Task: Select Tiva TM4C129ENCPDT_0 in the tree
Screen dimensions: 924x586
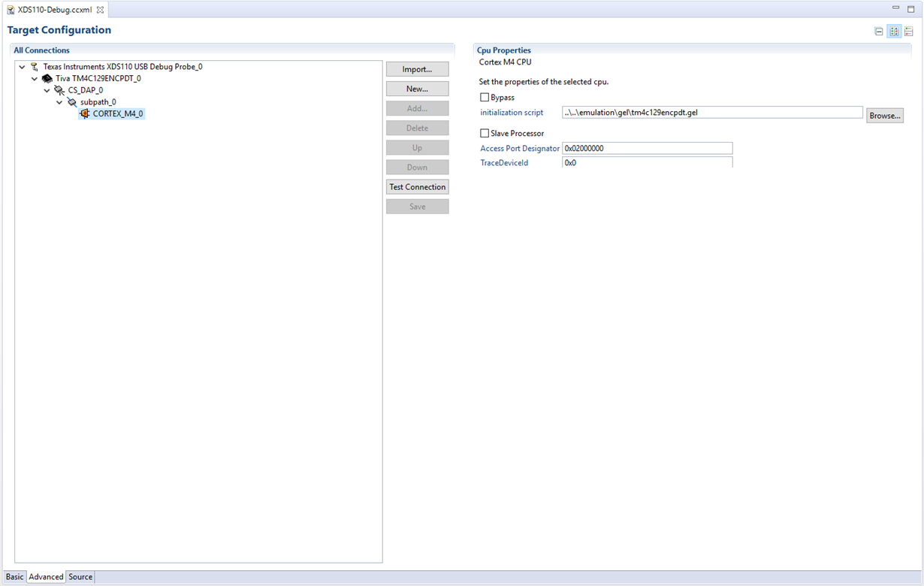Action: pyautogui.click(x=98, y=78)
